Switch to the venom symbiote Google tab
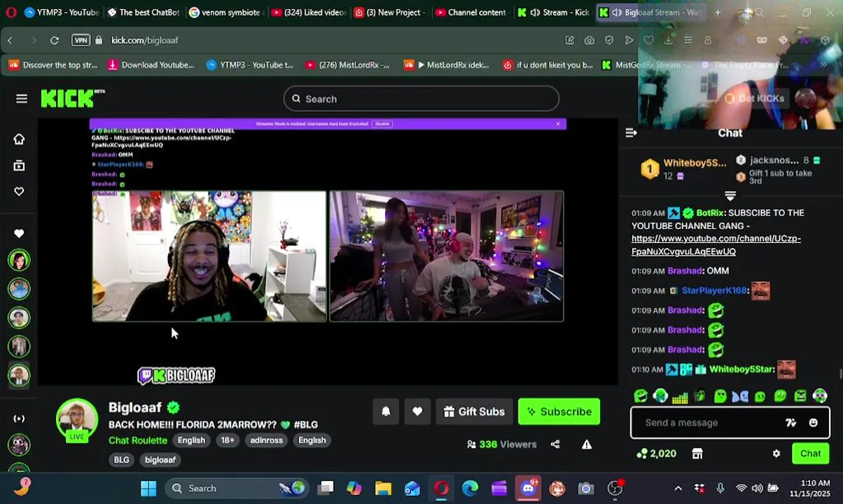Screen dimensions: 843x504 click(x=226, y=13)
